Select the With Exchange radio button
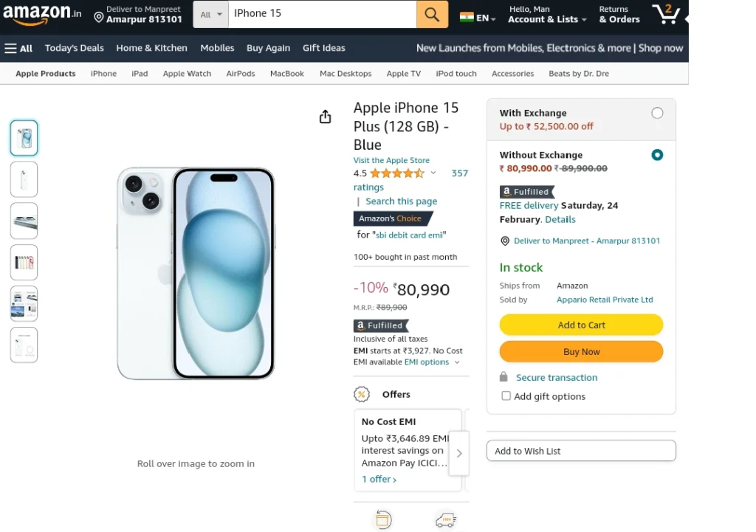Screen dimensions: 756x532 coord(657,113)
